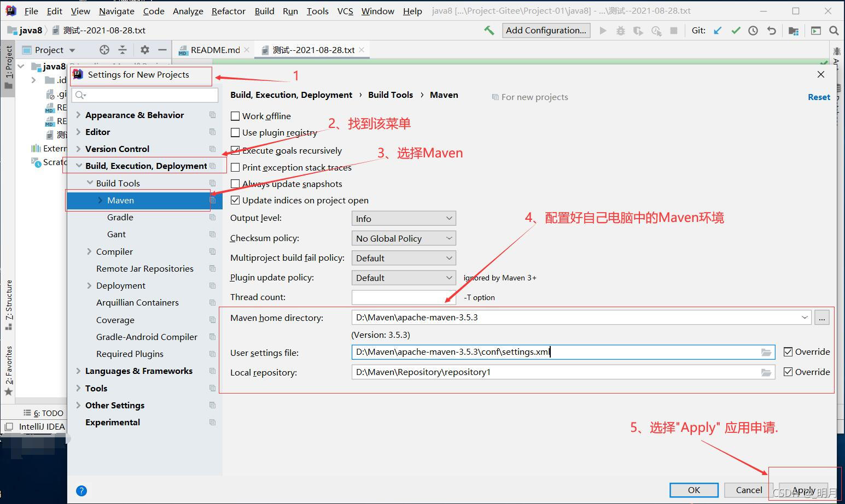Open Multiproject build fail policy dropdown

click(404, 258)
